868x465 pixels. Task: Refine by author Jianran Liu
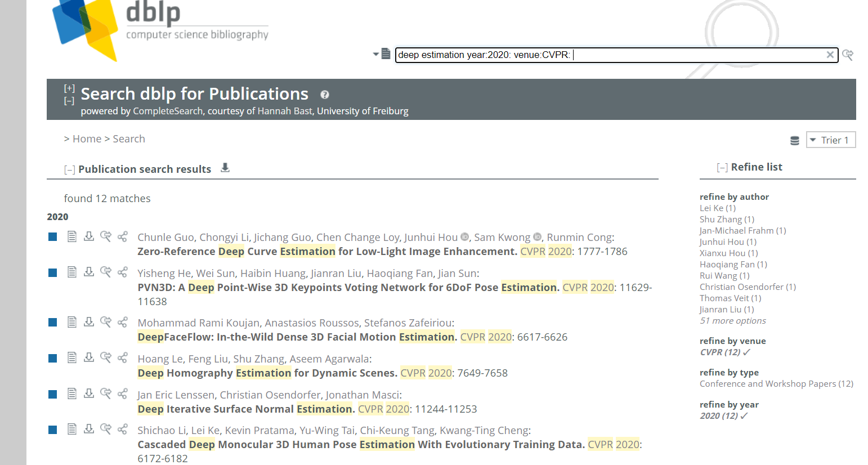click(x=727, y=310)
